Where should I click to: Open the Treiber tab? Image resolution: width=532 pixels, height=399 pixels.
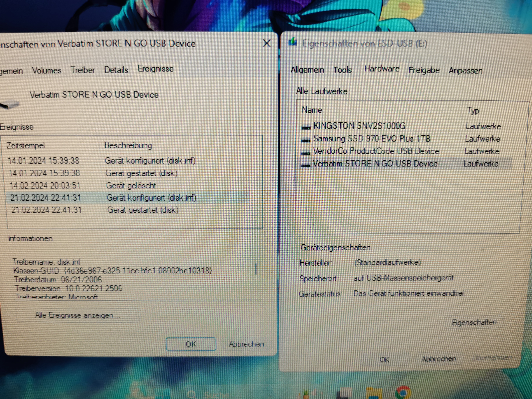point(83,70)
